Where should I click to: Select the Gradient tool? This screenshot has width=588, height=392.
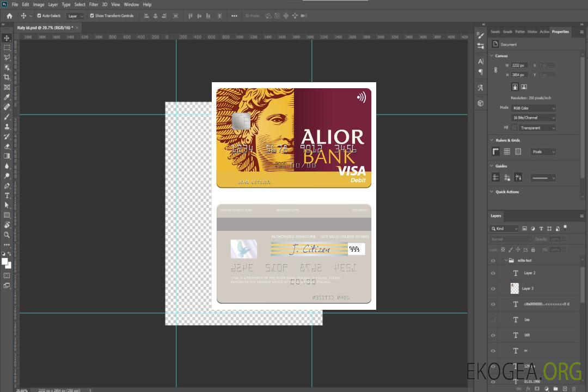(7, 156)
